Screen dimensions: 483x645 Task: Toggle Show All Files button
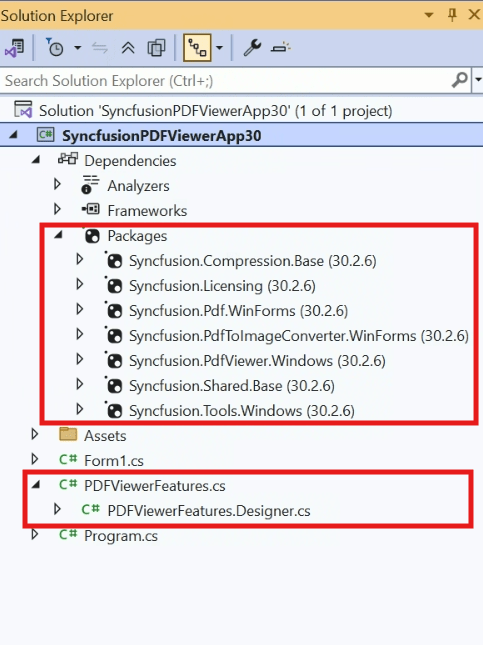click(x=156, y=48)
